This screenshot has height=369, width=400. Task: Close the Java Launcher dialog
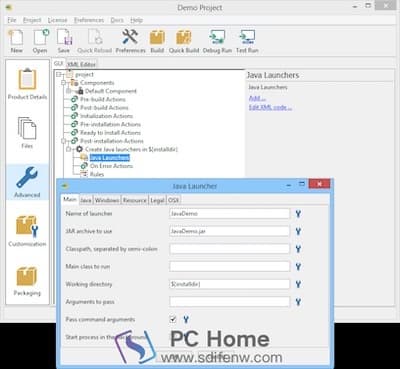tap(319, 184)
